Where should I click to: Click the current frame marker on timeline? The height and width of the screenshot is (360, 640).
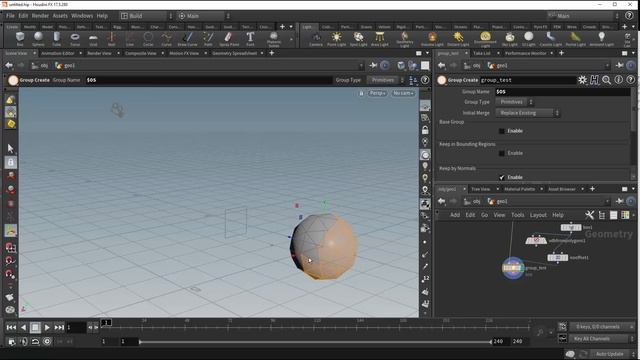(x=106, y=322)
